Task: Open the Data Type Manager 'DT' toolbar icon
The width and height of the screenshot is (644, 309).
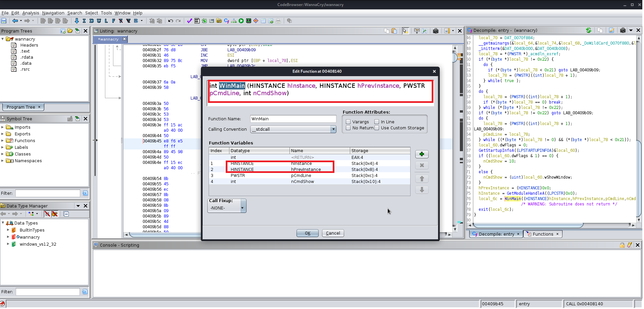Action: coord(219,21)
